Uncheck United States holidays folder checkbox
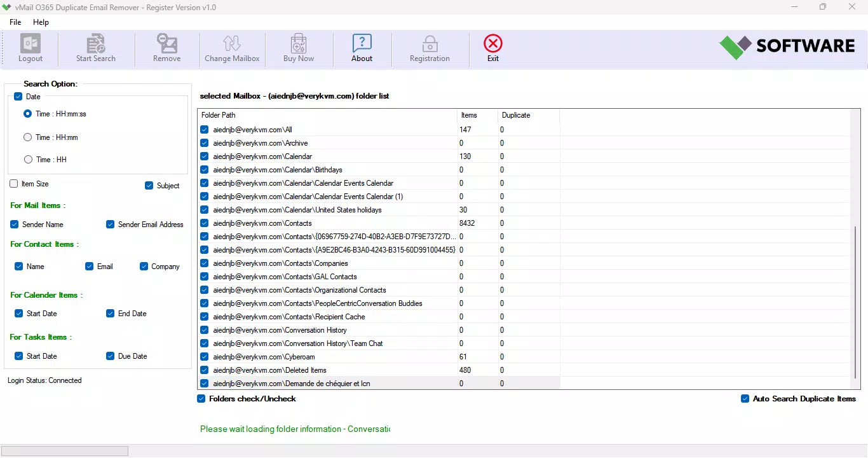 (204, 210)
